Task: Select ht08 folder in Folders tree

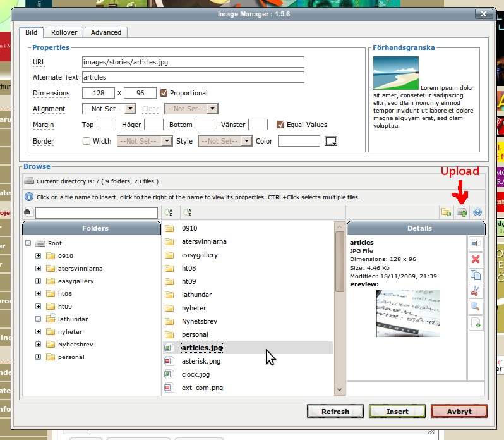Action: tap(65, 294)
